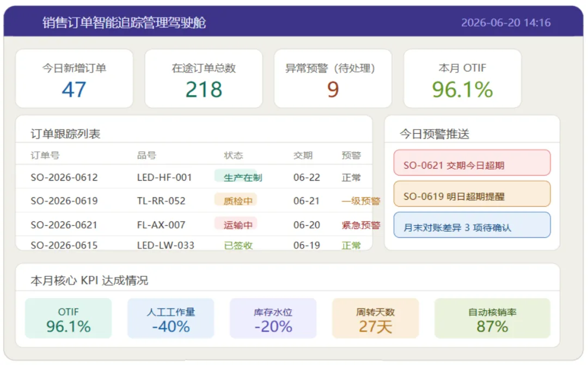Open alert SO-0619 明日超期提醒
588x365 pixels.
click(472, 194)
